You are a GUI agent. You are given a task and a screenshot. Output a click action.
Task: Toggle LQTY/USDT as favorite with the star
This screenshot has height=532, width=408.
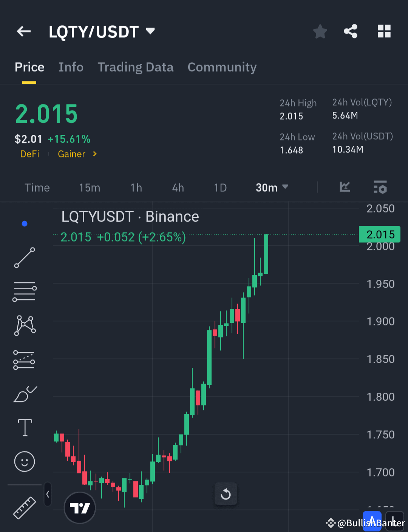320,31
